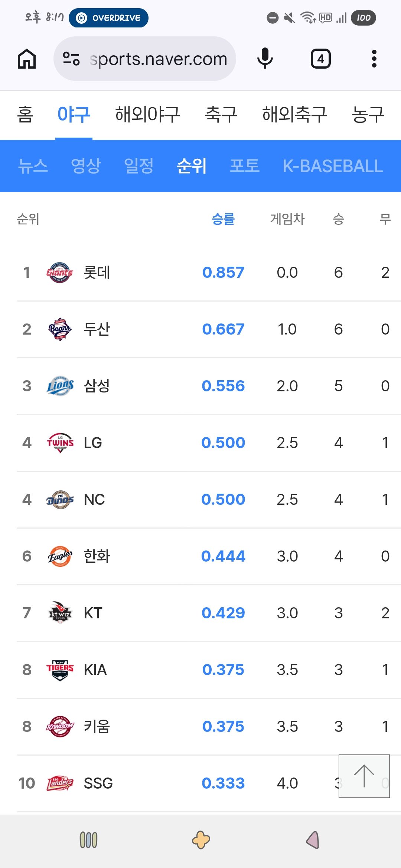Switch to the 해외야구 tab

click(147, 114)
